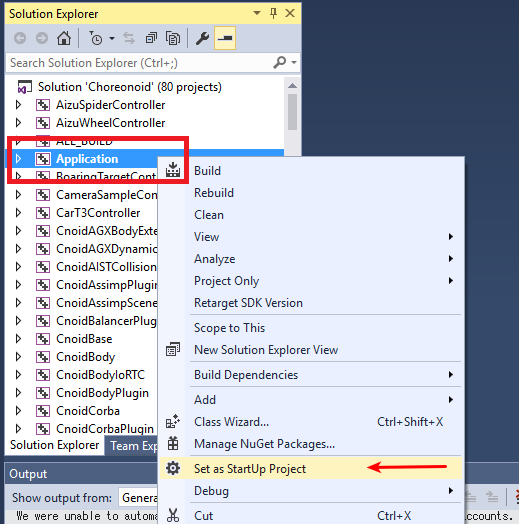Toggle Show All Files icon

click(173, 38)
